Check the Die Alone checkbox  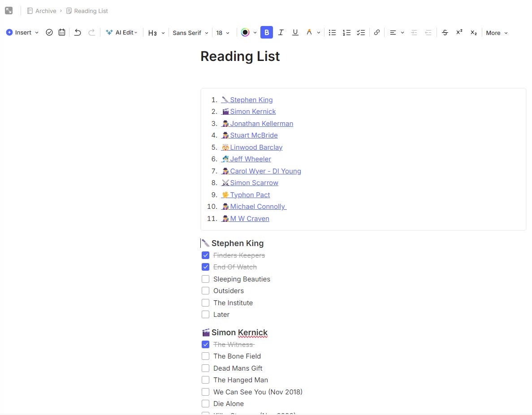click(205, 404)
